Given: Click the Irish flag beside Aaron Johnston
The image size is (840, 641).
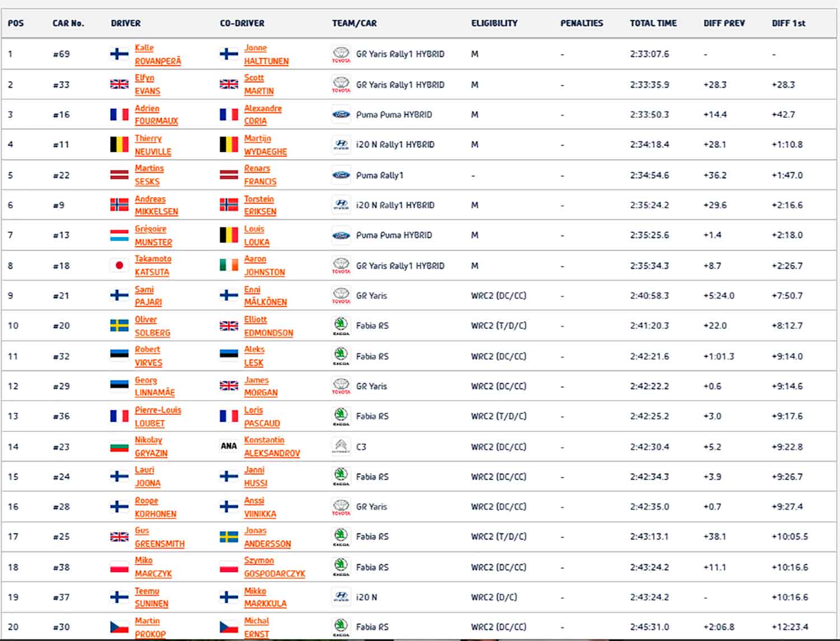Looking at the screenshot, I should click(228, 266).
